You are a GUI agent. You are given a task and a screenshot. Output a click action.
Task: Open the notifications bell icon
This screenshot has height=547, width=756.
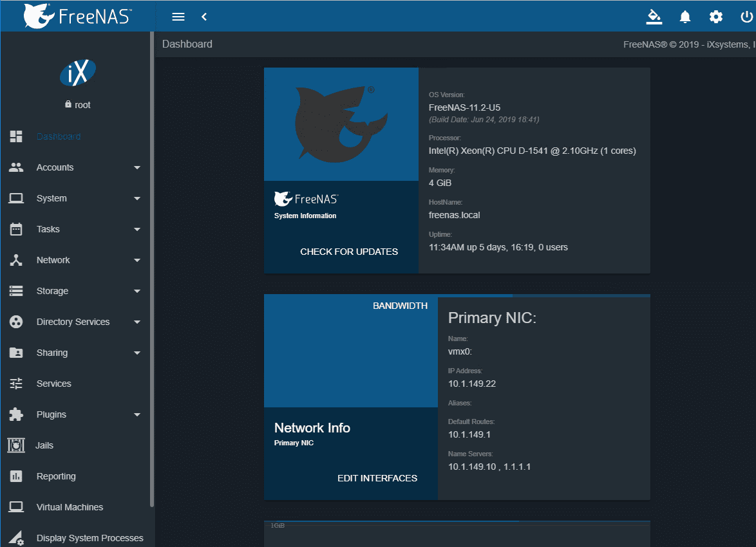coord(685,17)
